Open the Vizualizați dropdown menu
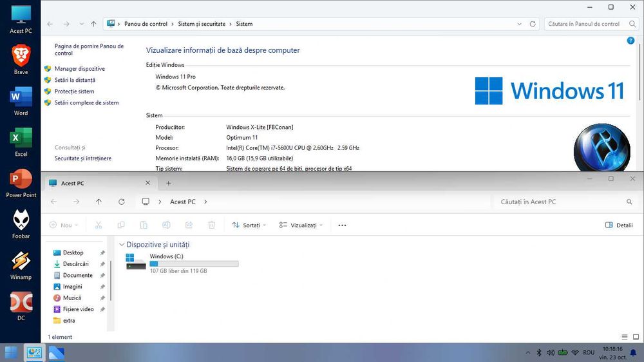This screenshot has width=644, height=362. coord(301,225)
